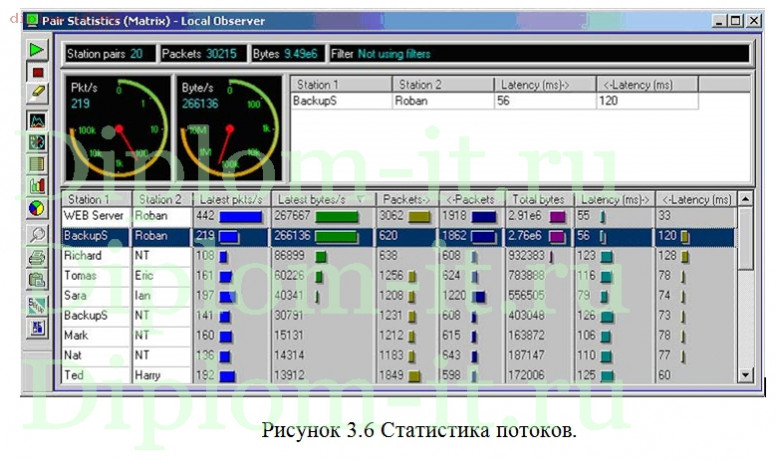The width and height of the screenshot is (776, 460).
Task: Select the Sara station row
Action: 399,296
